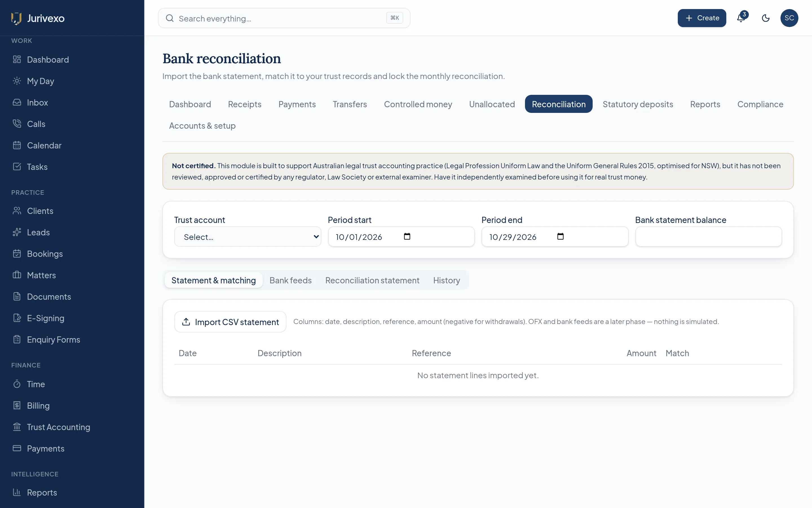This screenshot has height=508, width=812.
Task: Open My Day in sidebar
Action: point(72,81)
